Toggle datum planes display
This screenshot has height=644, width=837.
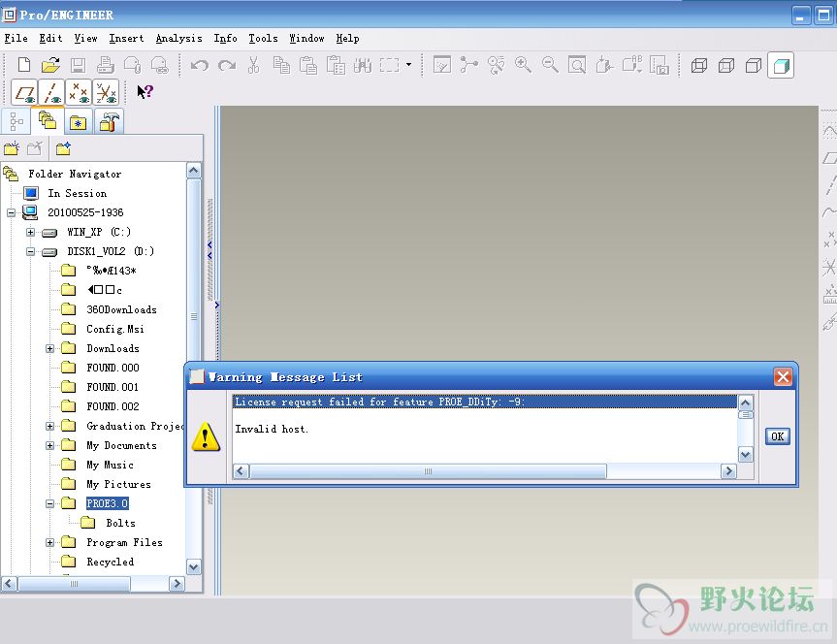[x=24, y=92]
